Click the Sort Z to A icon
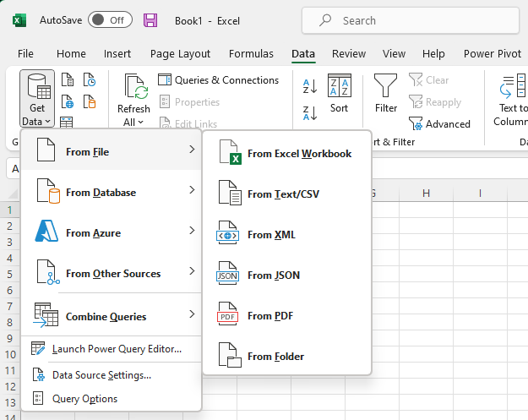Image resolution: width=528 pixels, height=420 pixels. [x=309, y=112]
